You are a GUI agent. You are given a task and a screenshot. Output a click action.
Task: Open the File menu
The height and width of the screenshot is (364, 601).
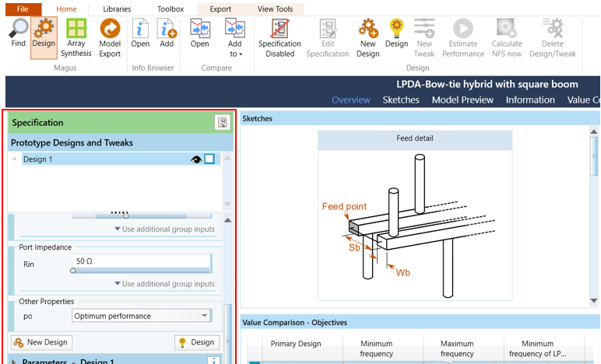pyautogui.click(x=23, y=9)
